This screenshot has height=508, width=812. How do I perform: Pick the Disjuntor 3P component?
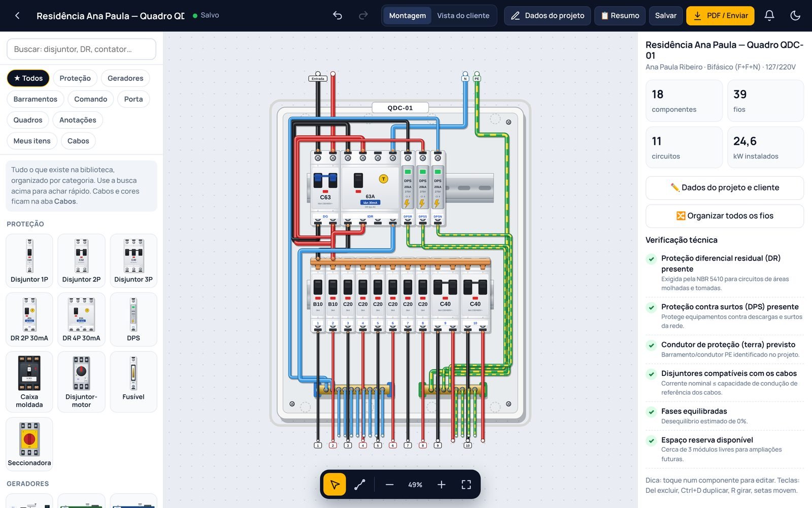133,261
